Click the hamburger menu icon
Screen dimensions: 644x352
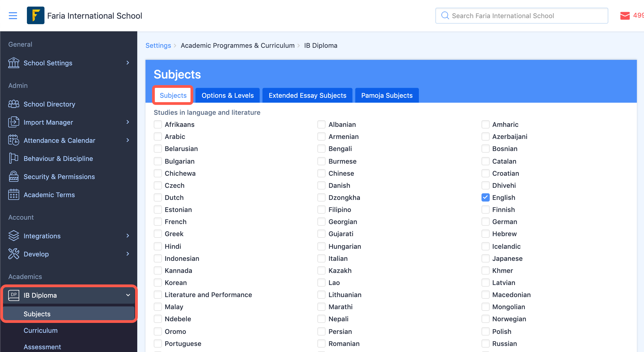click(13, 16)
